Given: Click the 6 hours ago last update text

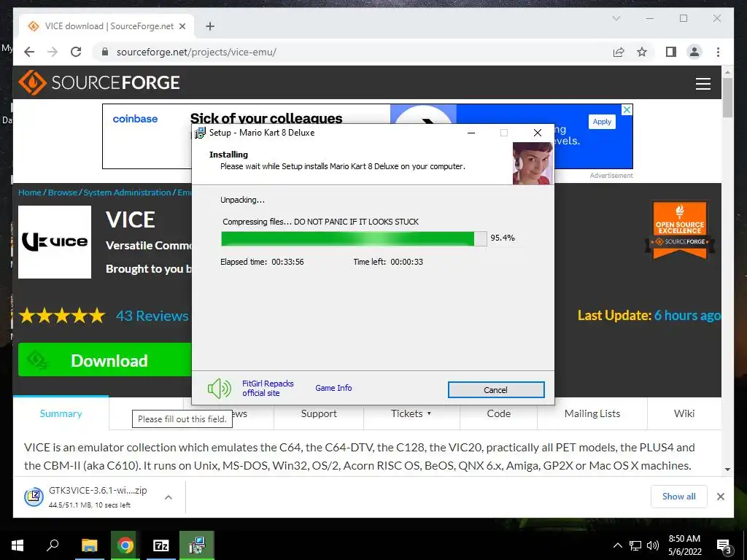Looking at the screenshot, I should (x=687, y=315).
